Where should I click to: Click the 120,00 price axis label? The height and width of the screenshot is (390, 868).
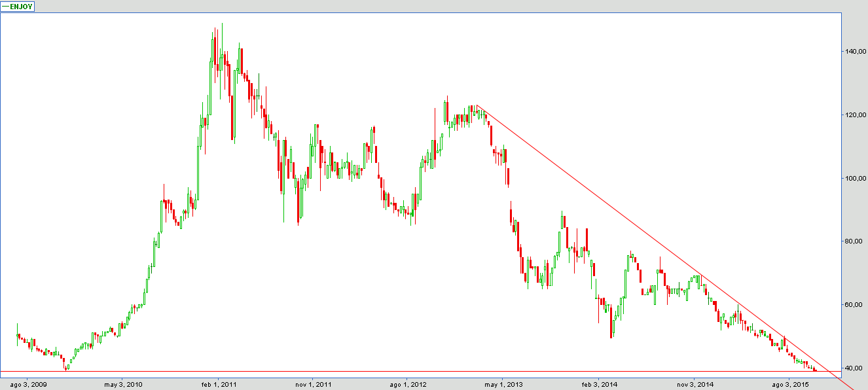tap(855, 115)
